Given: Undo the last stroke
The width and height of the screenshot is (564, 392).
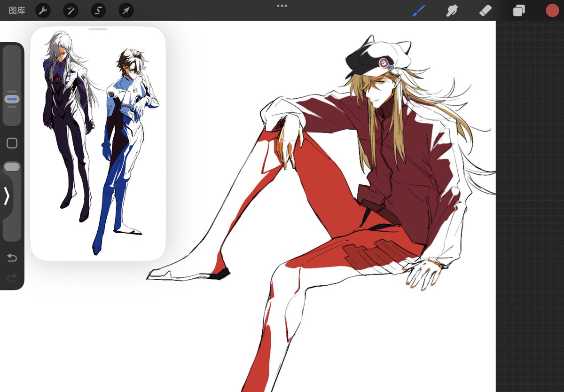Looking at the screenshot, I should pos(12,258).
